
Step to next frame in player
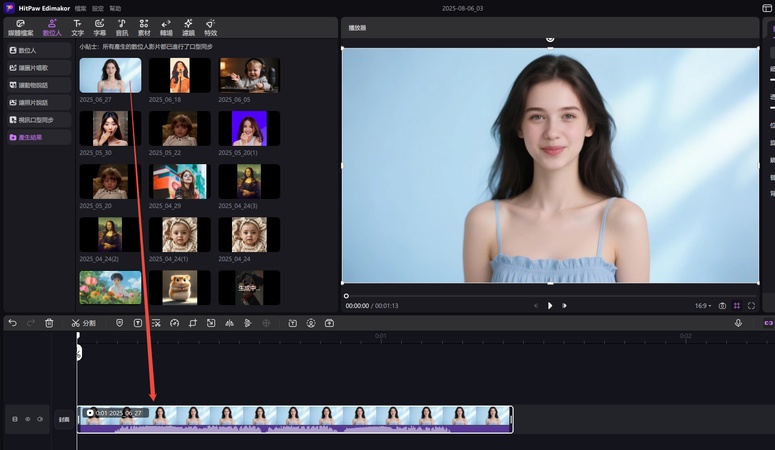(x=564, y=306)
